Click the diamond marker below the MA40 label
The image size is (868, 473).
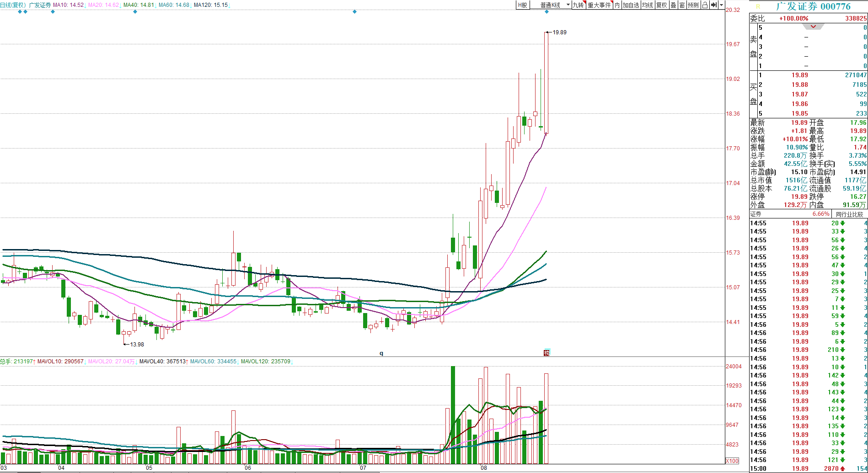135,11
